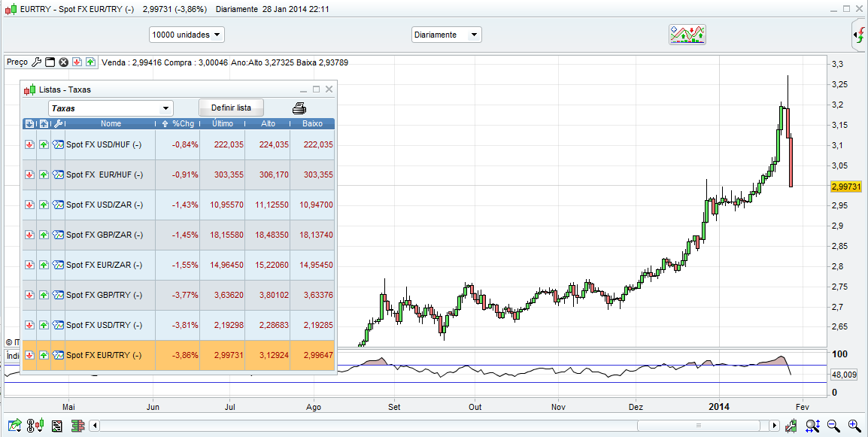The image size is (868, 437).
Task: Open the 10000 unidades dropdown
Action: point(187,35)
